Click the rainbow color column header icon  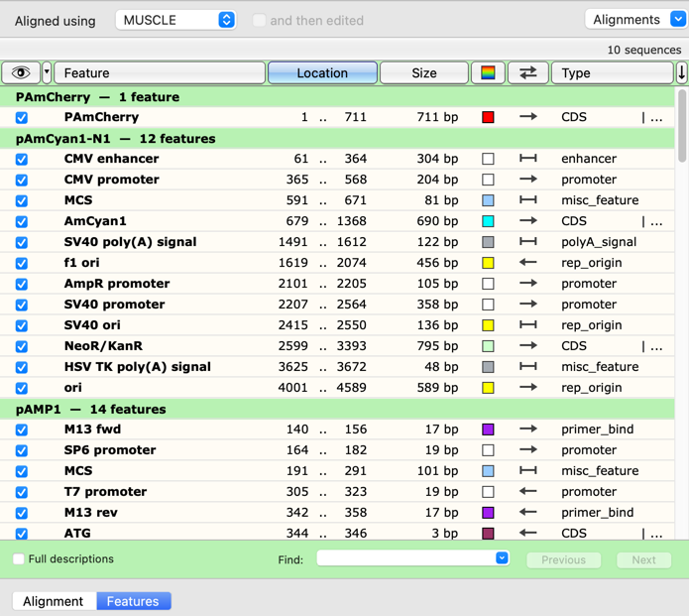click(488, 72)
